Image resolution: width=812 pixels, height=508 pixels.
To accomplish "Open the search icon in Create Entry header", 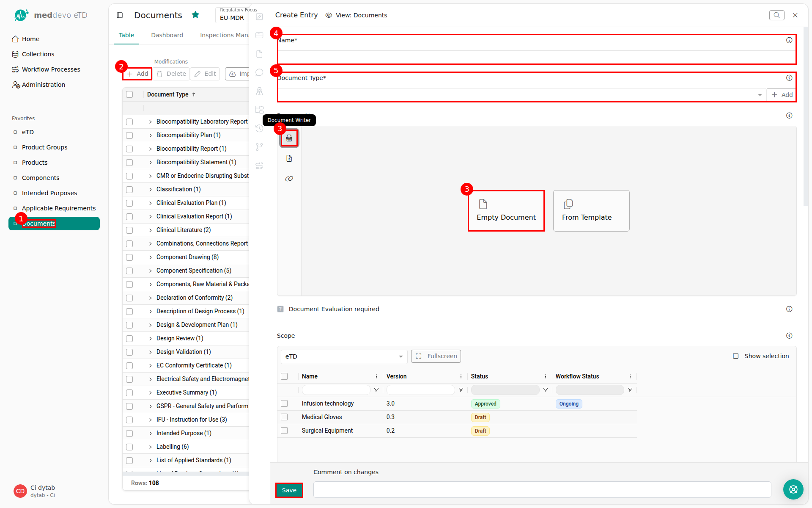I will coord(776,15).
